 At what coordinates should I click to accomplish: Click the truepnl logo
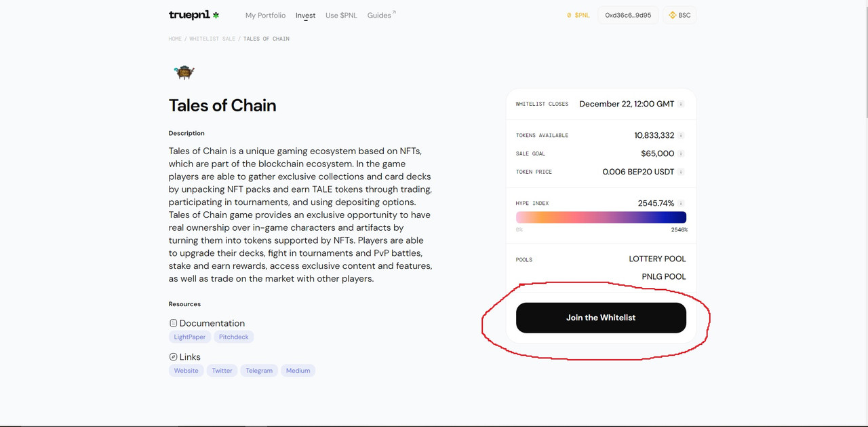click(x=194, y=15)
